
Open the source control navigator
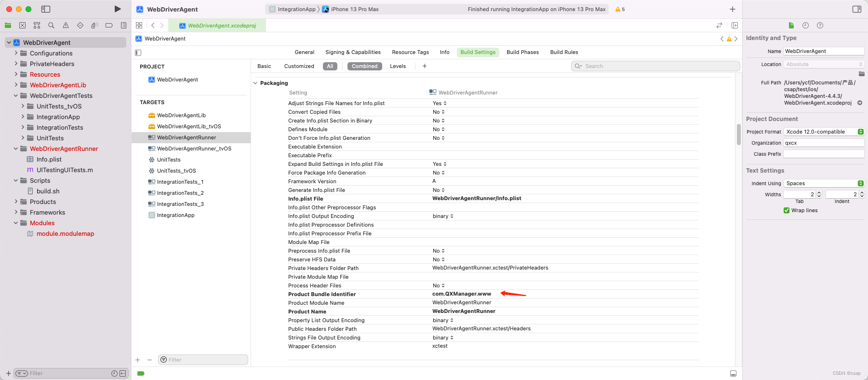click(22, 26)
